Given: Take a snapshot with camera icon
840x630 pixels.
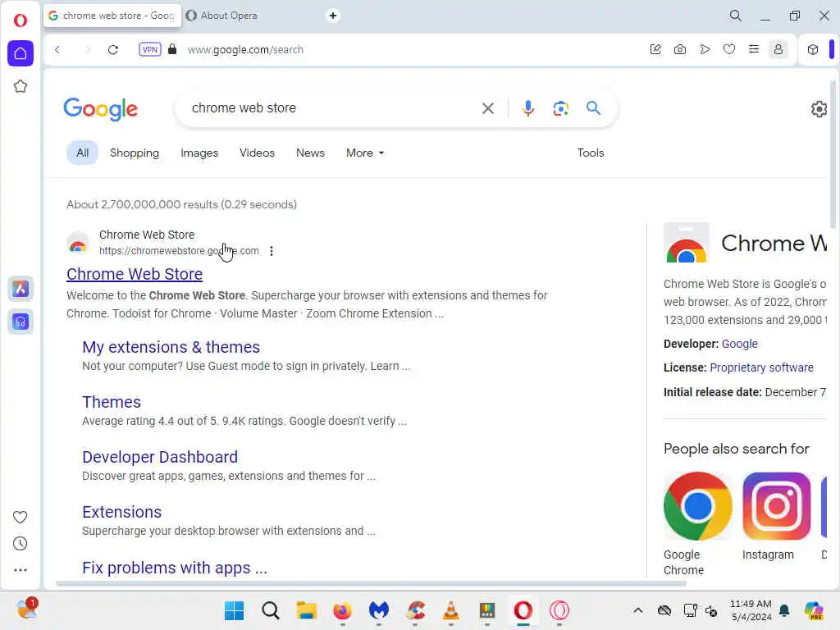Looking at the screenshot, I should (x=680, y=49).
